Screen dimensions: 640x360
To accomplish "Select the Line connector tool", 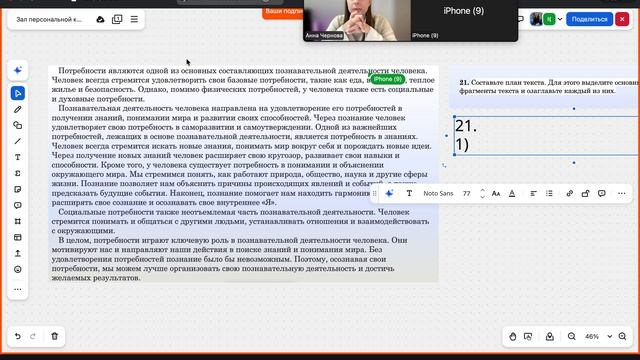I will (18, 141).
